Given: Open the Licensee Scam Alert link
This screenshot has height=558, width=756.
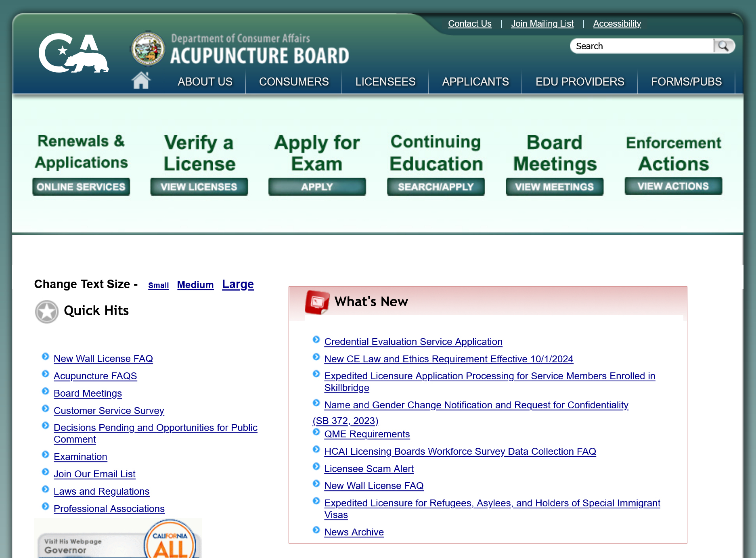Looking at the screenshot, I should [x=369, y=469].
